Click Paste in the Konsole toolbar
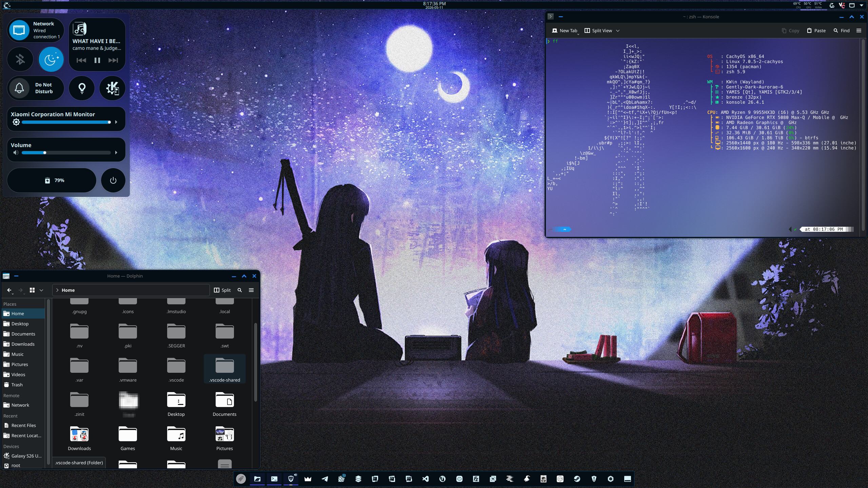Screen dimensions: 868x488 [x=816, y=30]
